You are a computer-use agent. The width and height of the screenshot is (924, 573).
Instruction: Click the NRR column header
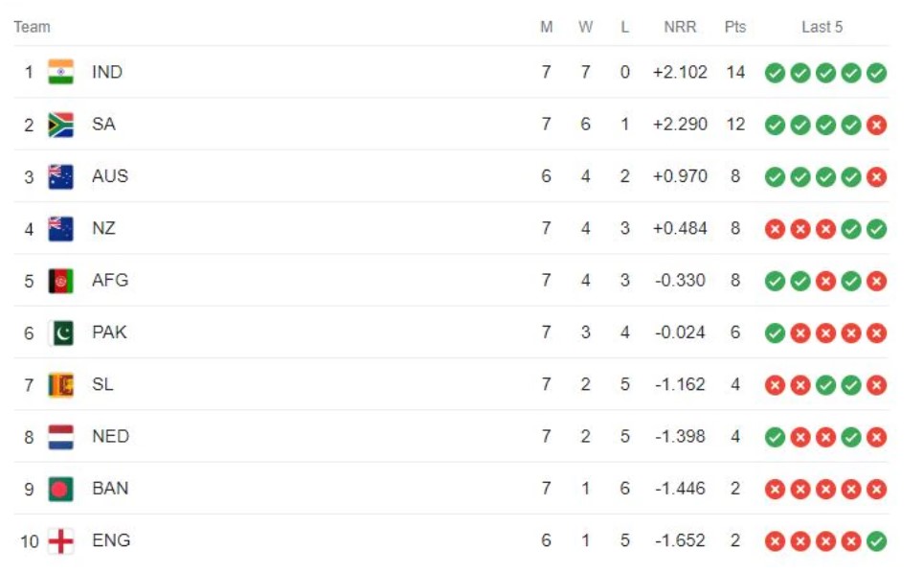[x=680, y=27]
